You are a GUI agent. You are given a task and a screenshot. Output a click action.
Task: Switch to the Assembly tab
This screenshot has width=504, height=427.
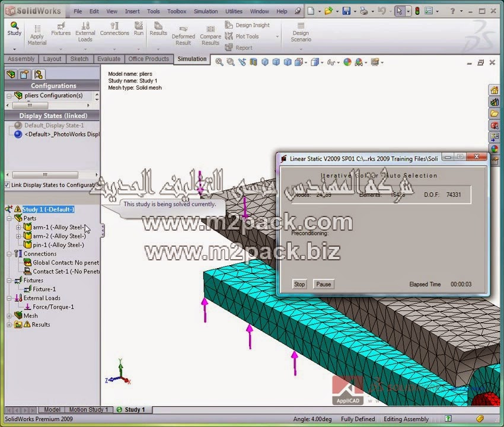click(21, 59)
